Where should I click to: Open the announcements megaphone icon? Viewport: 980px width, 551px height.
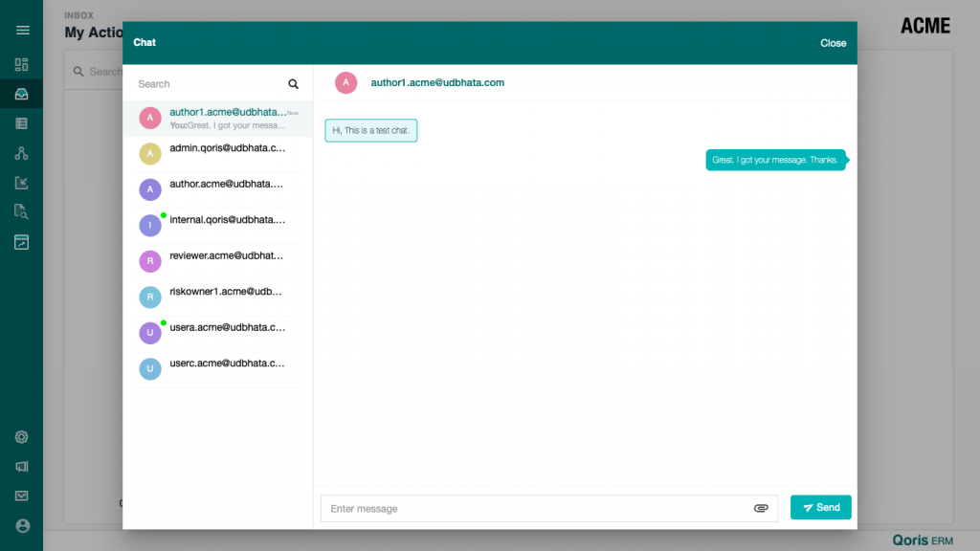click(x=21, y=467)
